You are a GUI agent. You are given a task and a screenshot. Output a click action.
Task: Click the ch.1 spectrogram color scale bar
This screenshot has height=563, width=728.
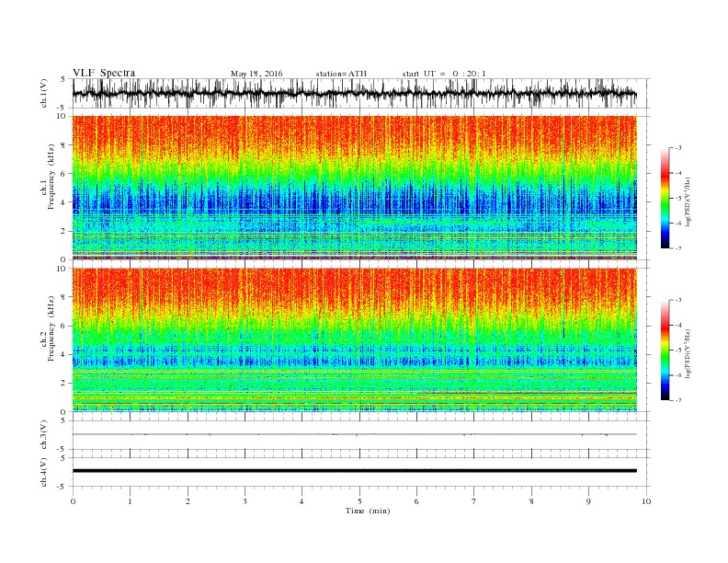[x=665, y=198]
